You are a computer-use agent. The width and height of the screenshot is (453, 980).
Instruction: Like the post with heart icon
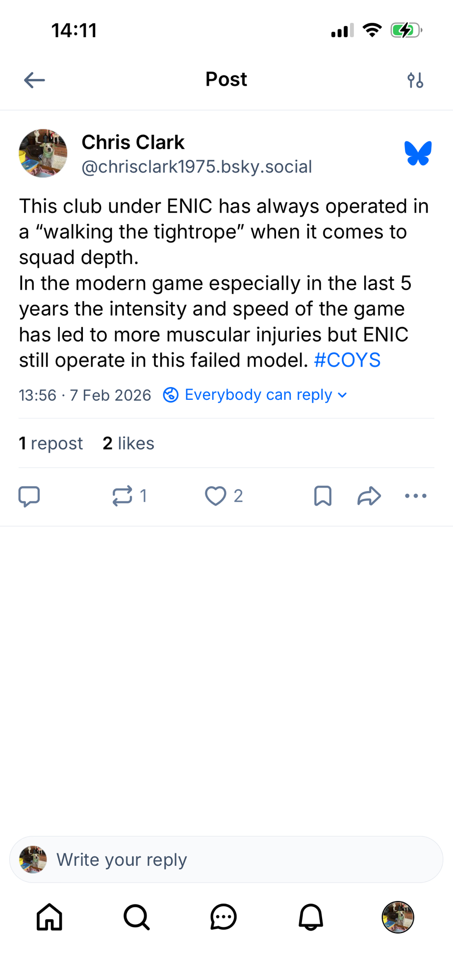(216, 496)
